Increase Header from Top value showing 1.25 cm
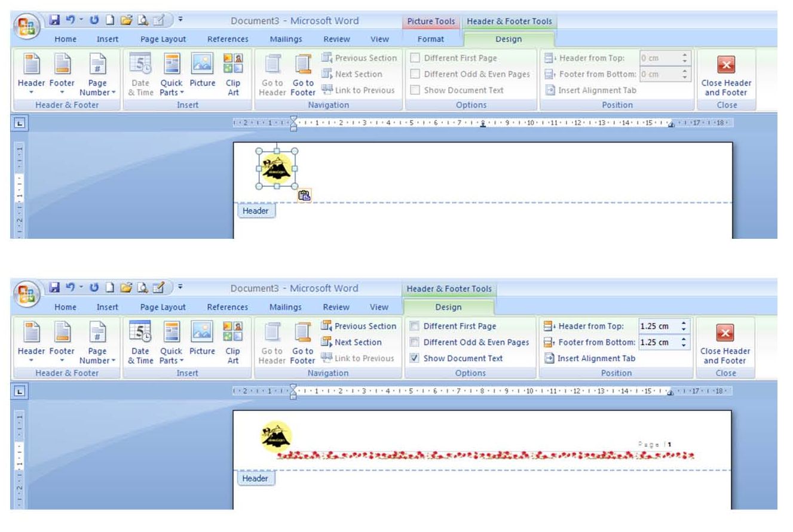This screenshot has height=532, width=793. [x=684, y=323]
